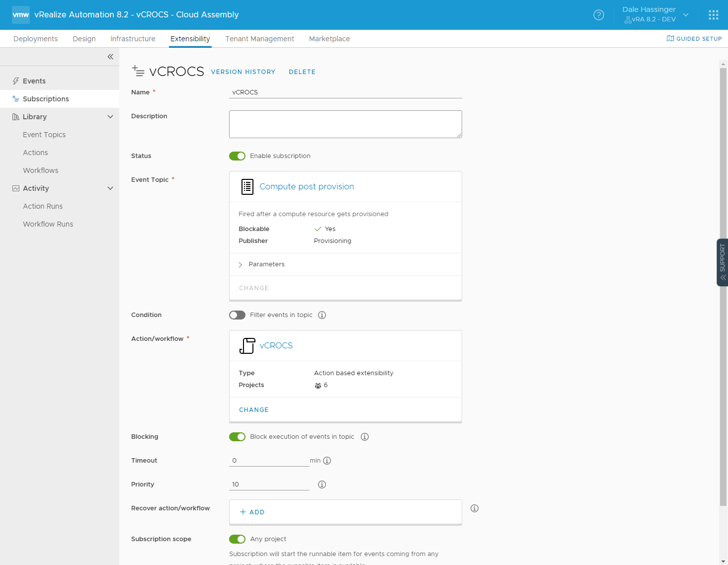Click CHANGE under the vCROCS action

253,410
